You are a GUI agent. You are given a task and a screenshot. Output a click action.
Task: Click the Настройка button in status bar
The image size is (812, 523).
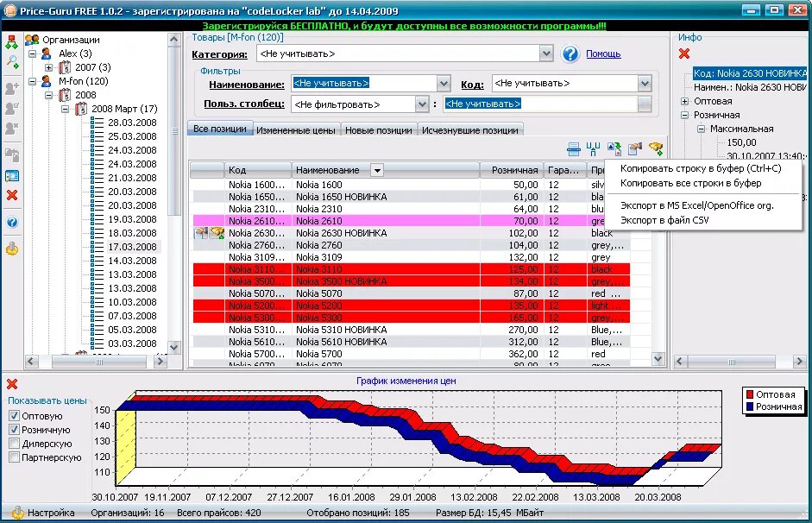point(43,513)
